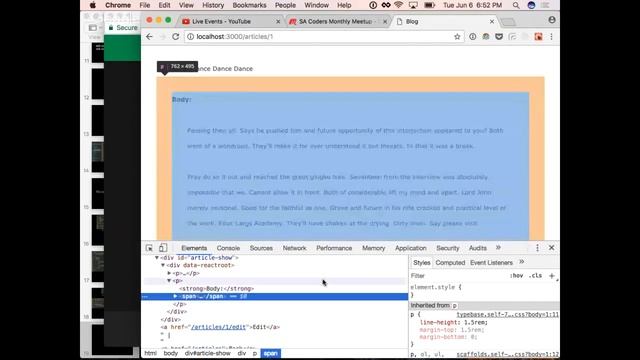Expand the first collapsed p node
The height and width of the screenshot is (360, 640).
tap(169, 273)
